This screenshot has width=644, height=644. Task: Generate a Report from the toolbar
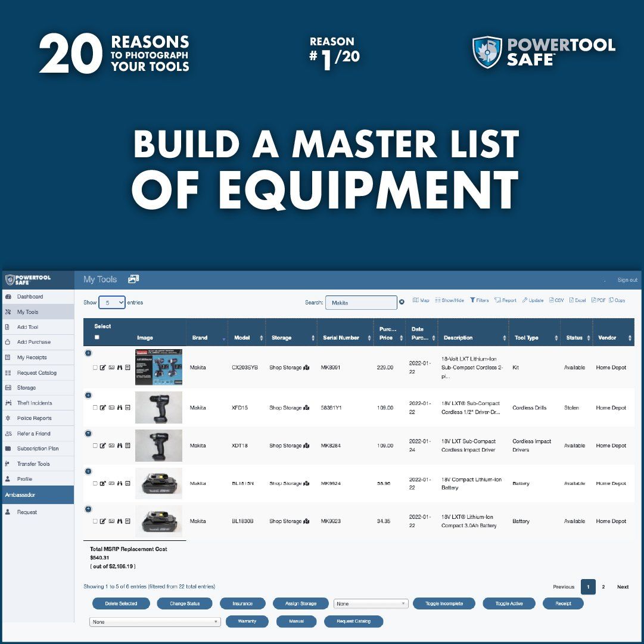tap(506, 300)
